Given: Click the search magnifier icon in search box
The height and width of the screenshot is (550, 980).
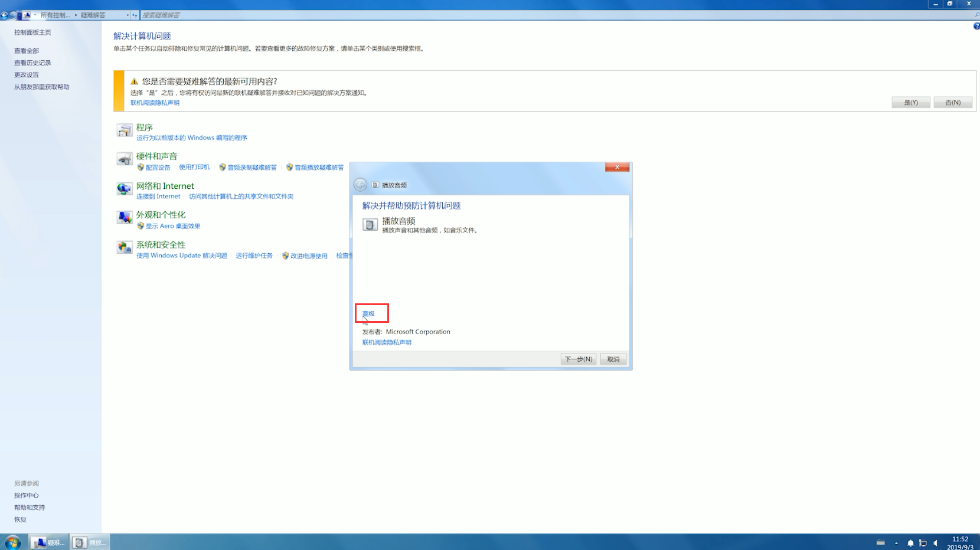Looking at the screenshot, I should [x=977, y=15].
